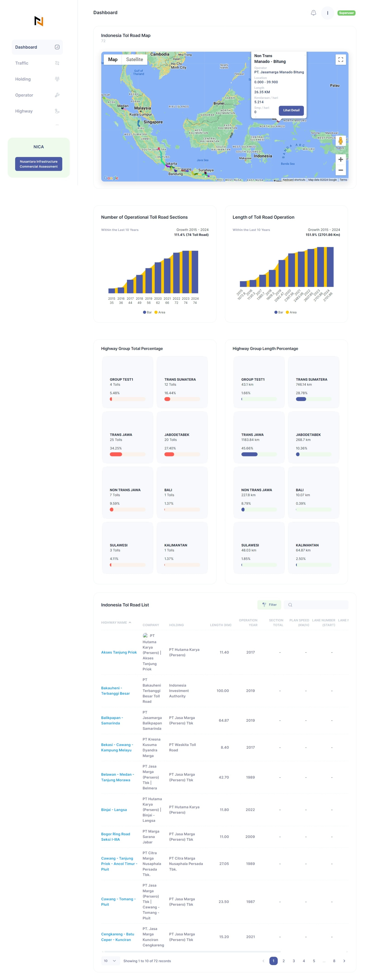Screen dimensions: 368x980
Task: Click the table search input field
Action: [x=316, y=605]
